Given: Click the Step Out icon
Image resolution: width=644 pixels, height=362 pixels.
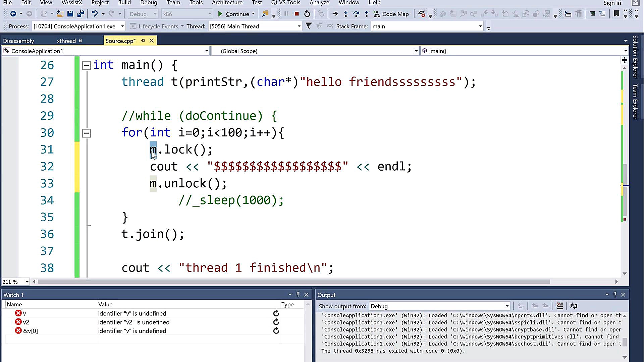Looking at the screenshot, I should tap(367, 14).
